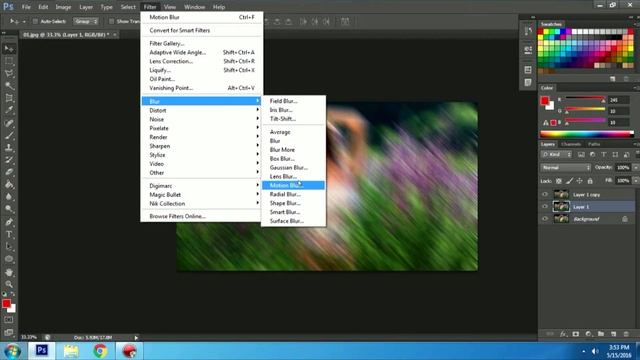
Task: Open the Opacity dropdown arrow
Action: pyautogui.click(x=636, y=168)
